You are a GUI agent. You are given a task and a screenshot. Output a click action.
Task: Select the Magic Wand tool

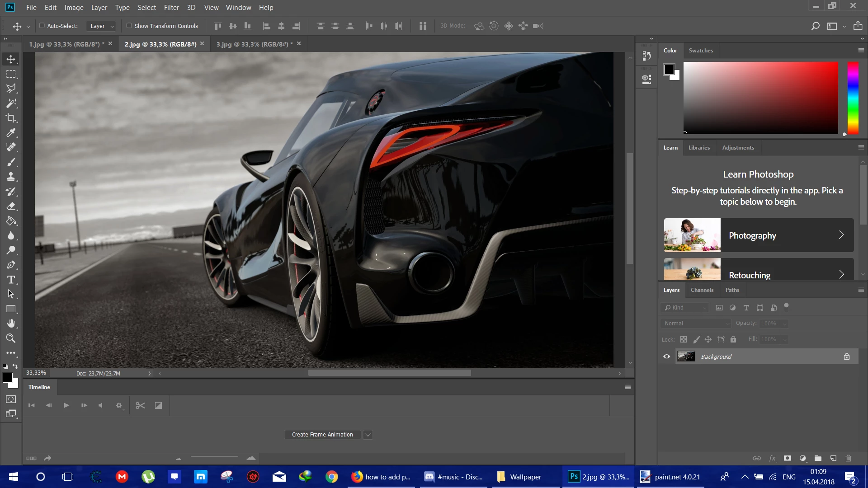pyautogui.click(x=11, y=103)
